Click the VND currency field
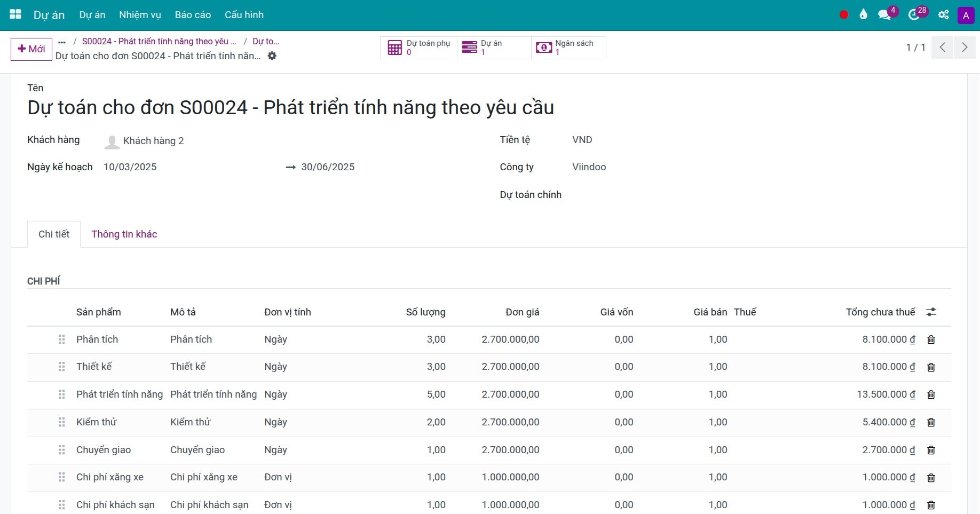This screenshot has height=514, width=980. tap(582, 140)
